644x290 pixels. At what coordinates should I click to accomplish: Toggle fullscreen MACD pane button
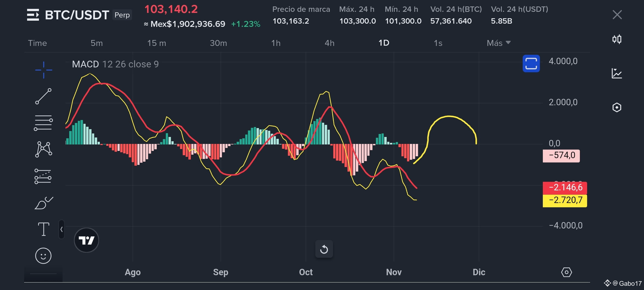click(531, 64)
